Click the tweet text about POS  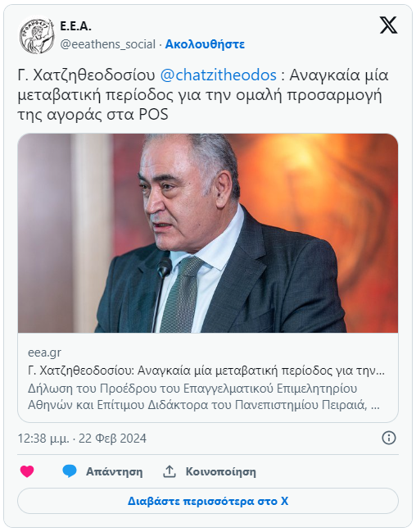tap(203, 94)
